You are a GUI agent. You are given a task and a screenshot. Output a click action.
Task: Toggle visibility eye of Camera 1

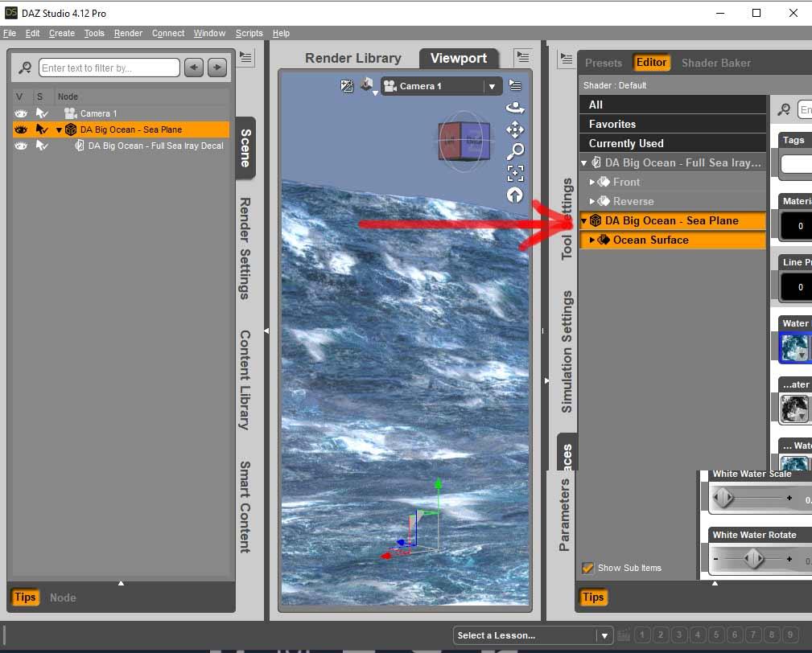click(21, 113)
